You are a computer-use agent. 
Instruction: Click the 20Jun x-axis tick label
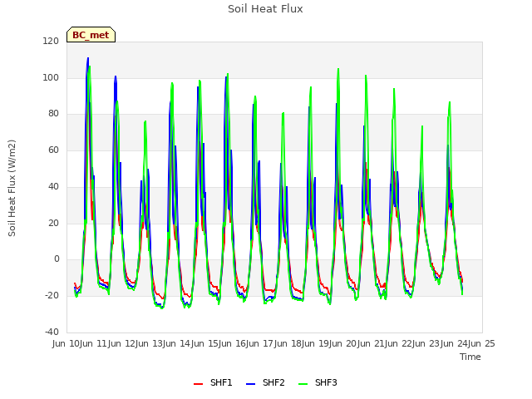(x=358, y=343)
